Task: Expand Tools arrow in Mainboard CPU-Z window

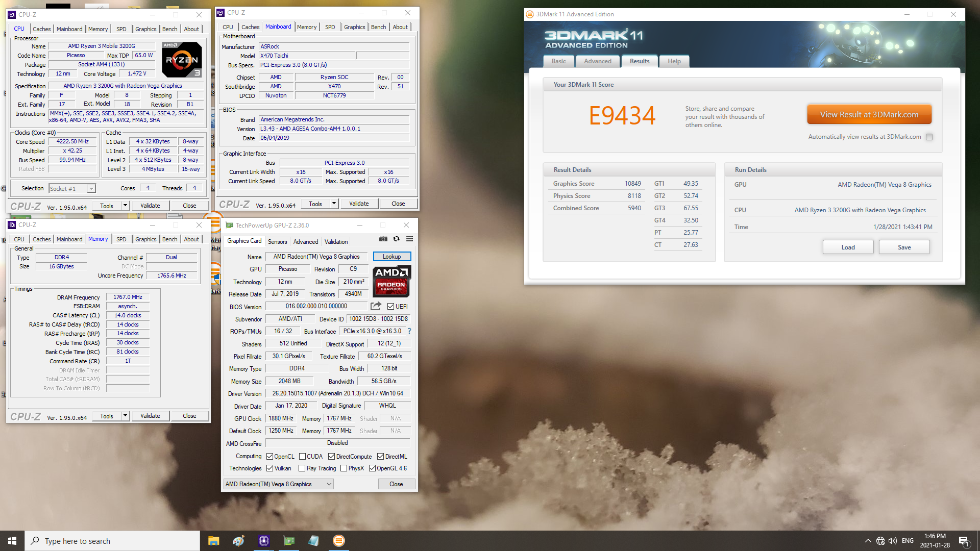Action: coord(334,204)
